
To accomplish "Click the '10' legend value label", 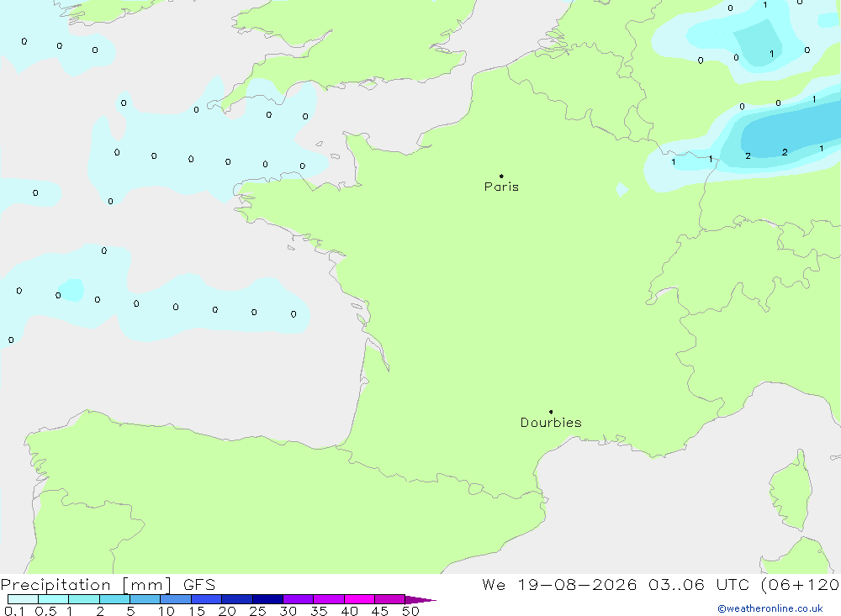I will click(x=167, y=611).
